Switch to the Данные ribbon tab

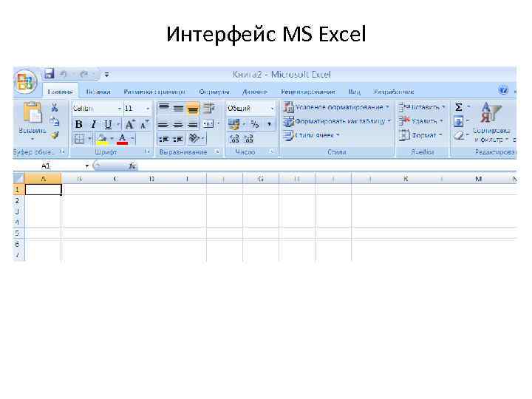[x=254, y=92]
